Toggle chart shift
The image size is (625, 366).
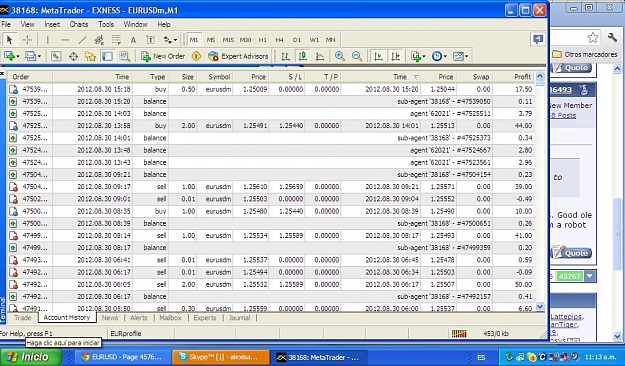click(395, 56)
